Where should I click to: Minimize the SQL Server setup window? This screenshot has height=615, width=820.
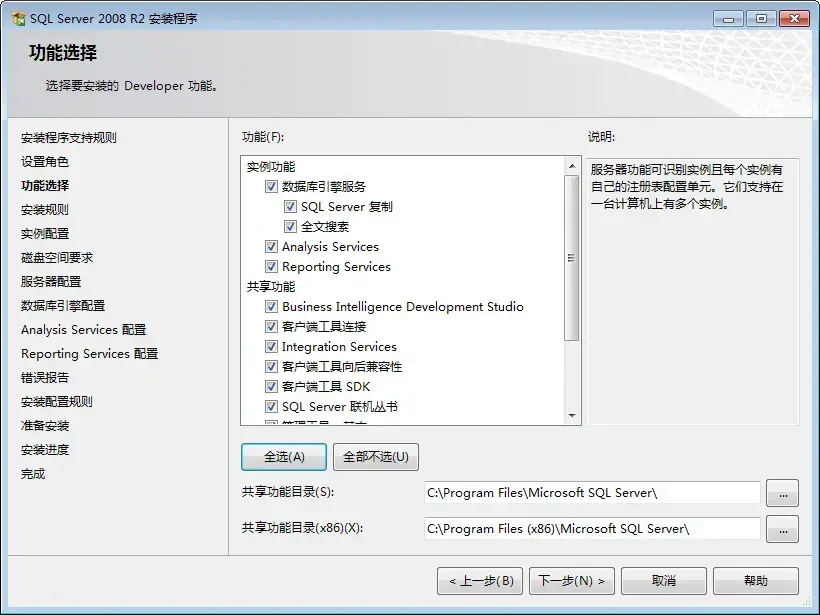tap(728, 19)
